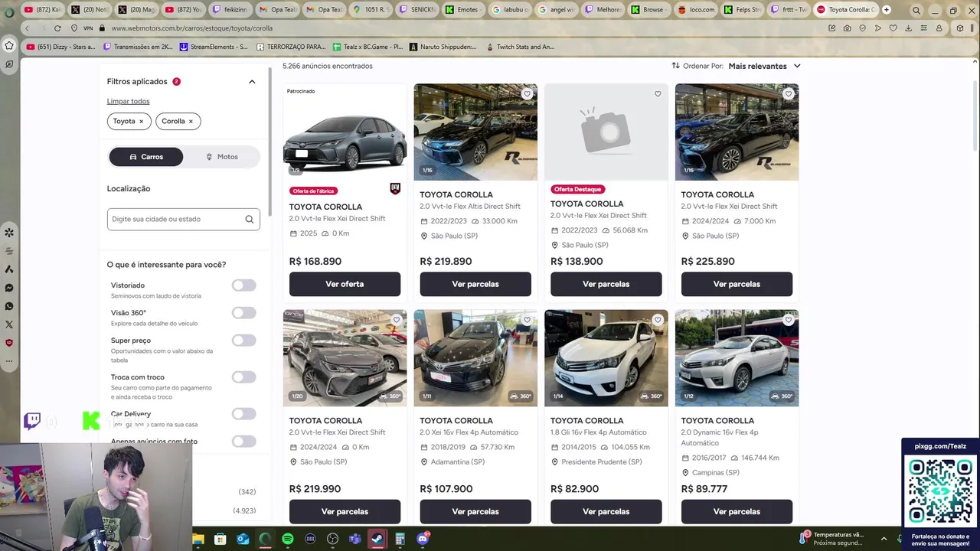The height and width of the screenshot is (551, 980).
Task: Show hidden system tray icons chevron
Action: click(x=884, y=539)
